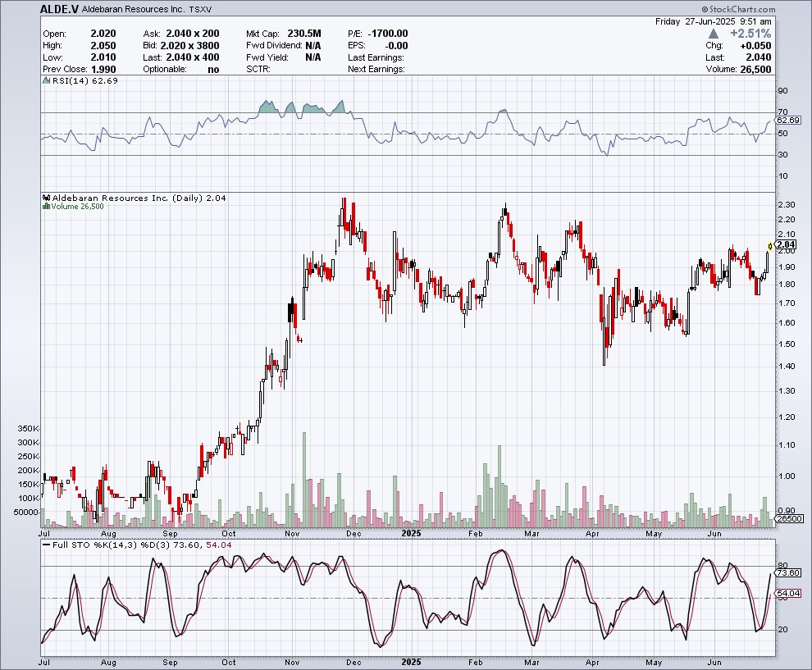Click the 90 level on RSI axis
The image size is (812, 670).
[x=782, y=90]
